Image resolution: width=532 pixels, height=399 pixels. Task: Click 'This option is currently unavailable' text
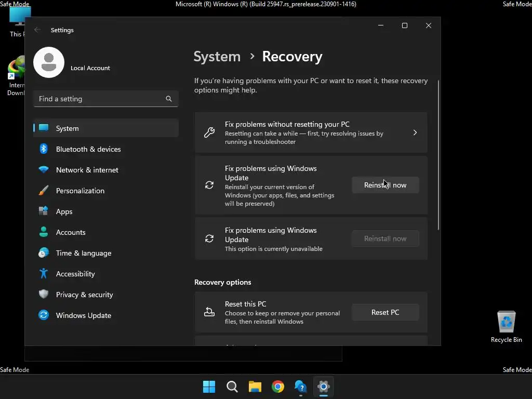click(273, 249)
